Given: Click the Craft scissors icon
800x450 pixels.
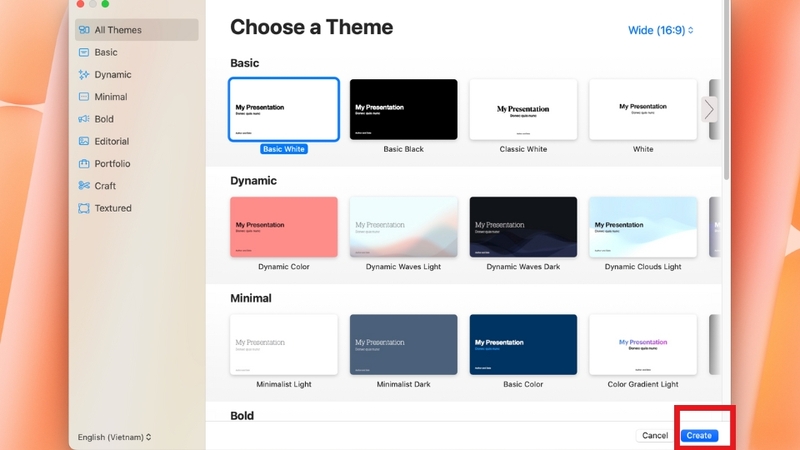Looking at the screenshot, I should click(84, 186).
